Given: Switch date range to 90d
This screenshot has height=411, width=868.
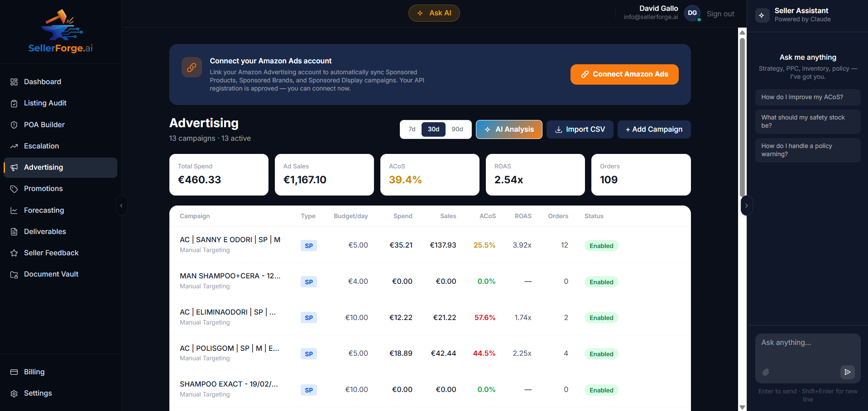Looking at the screenshot, I should [457, 129].
